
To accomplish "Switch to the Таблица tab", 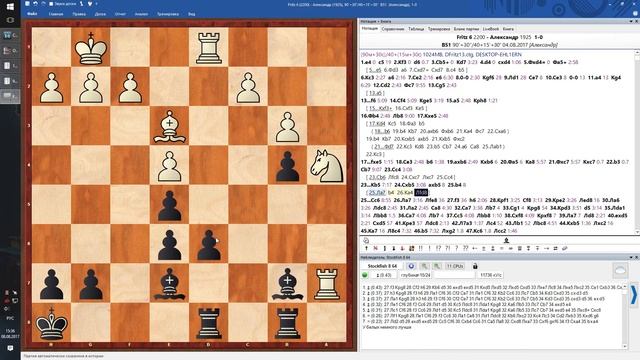I will tap(416, 29).
